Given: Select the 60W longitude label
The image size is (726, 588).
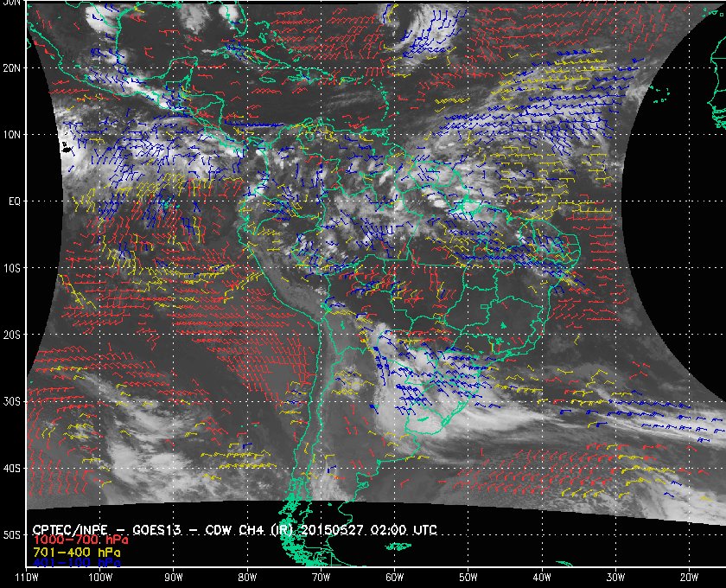Looking at the screenshot, I should pyautogui.click(x=394, y=578).
